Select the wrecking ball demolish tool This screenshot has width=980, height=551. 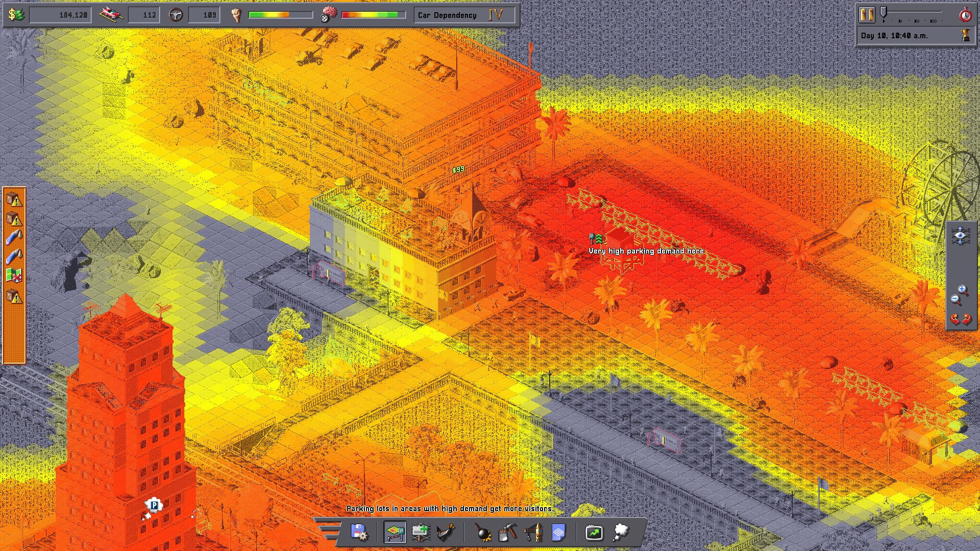click(x=483, y=532)
